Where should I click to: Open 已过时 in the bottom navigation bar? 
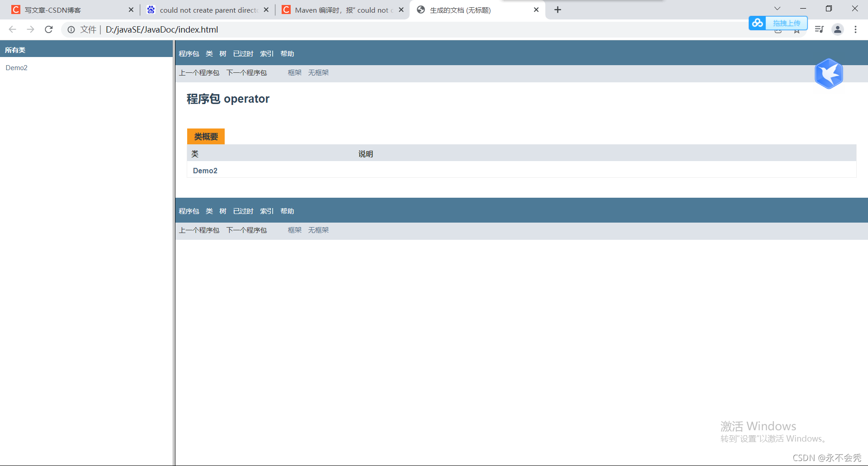(243, 211)
